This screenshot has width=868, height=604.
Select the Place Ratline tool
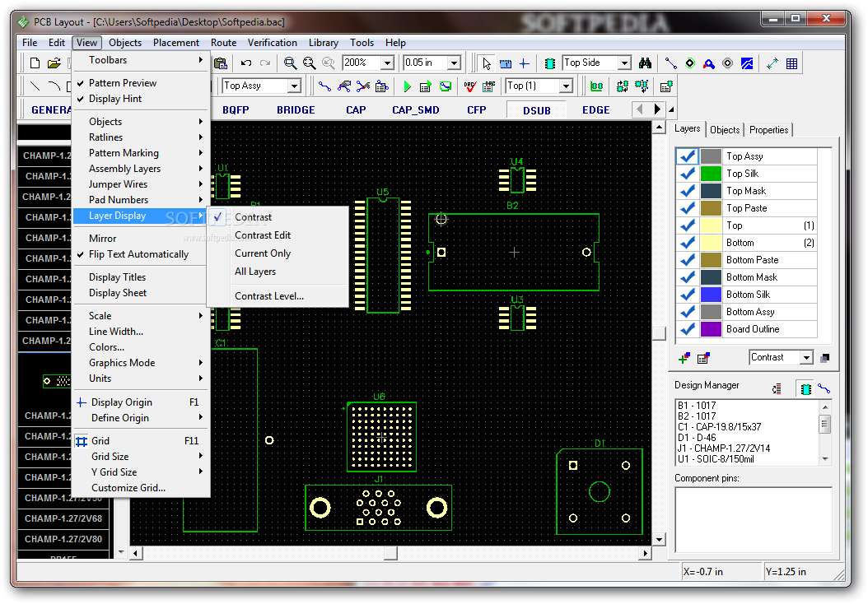[670, 63]
